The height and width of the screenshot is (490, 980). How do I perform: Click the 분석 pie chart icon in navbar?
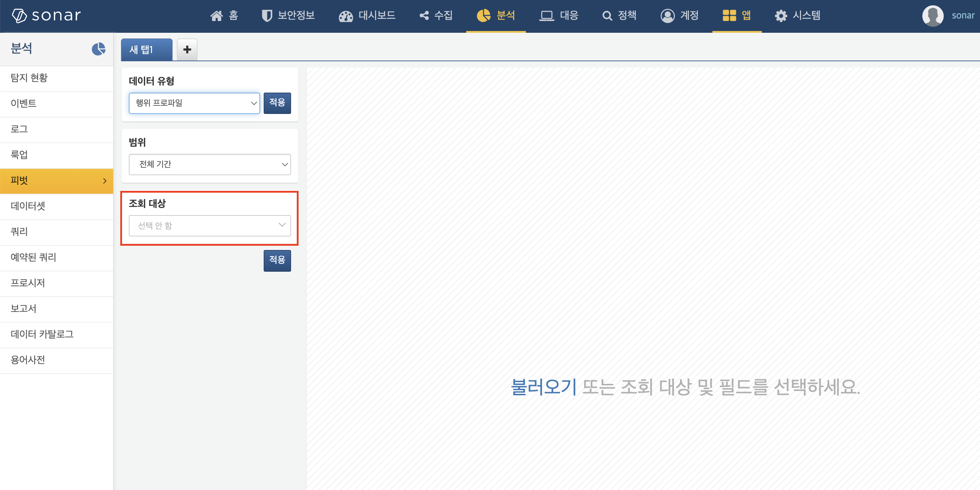484,16
